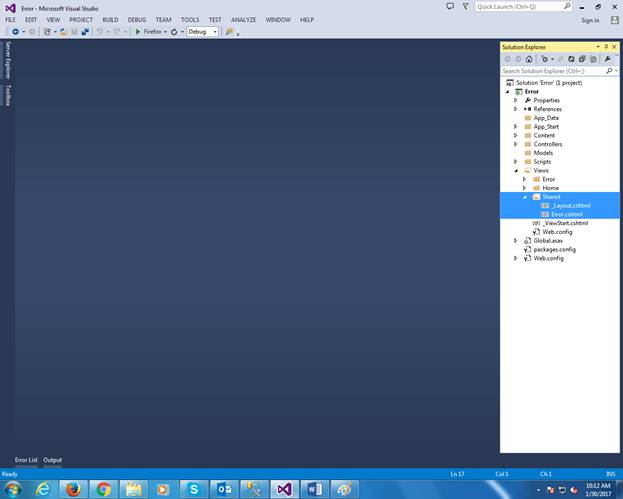Click the New Project toolbar icon
Image resolution: width=623 pixels, height=499 pixels.
pyautogui.click(x=47, y=32)
